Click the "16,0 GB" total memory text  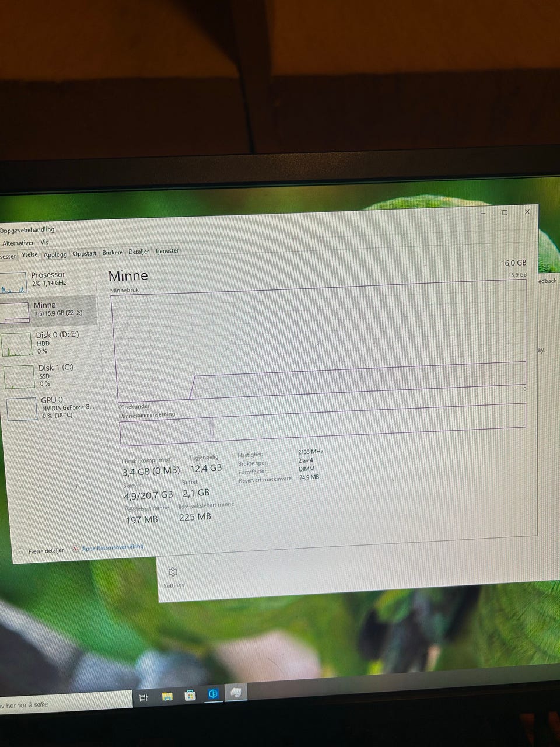click(x=514, y=263)
